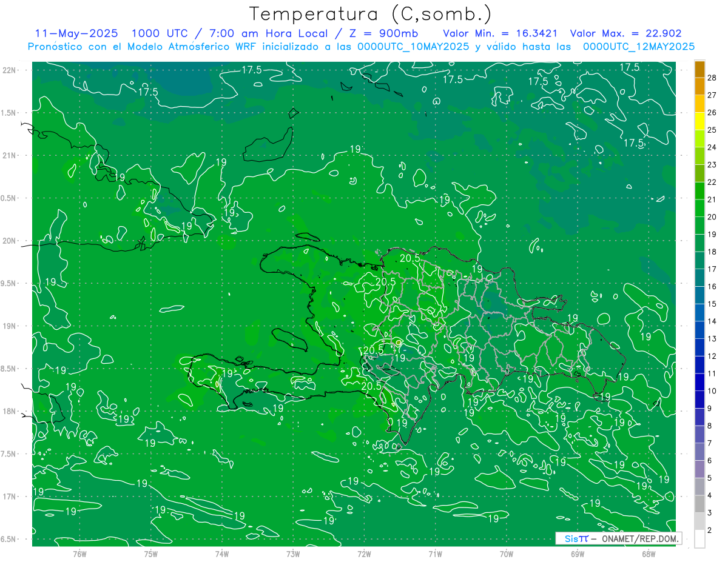Click the title 'Temperatura (C,somb.)'

click(371, 14)
